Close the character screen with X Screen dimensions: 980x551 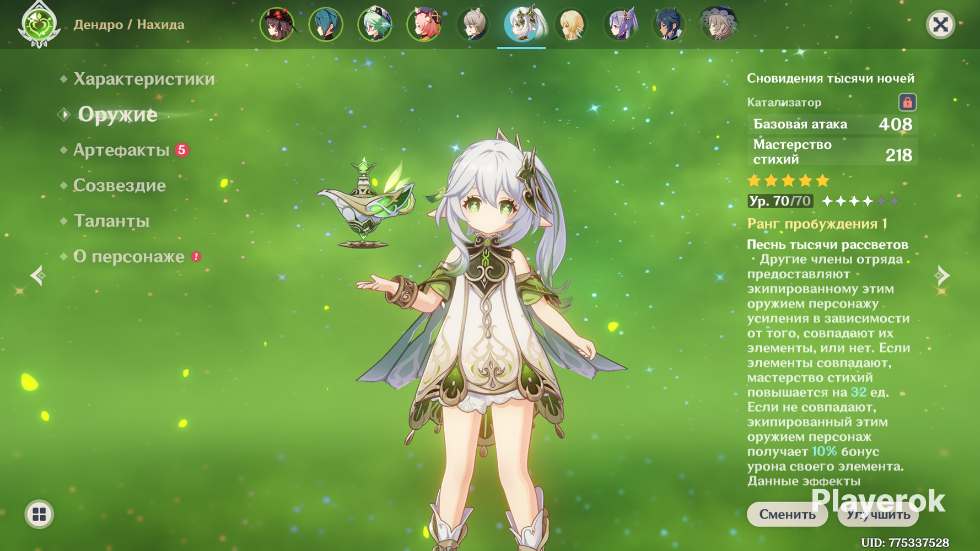(x=940, y=24)
